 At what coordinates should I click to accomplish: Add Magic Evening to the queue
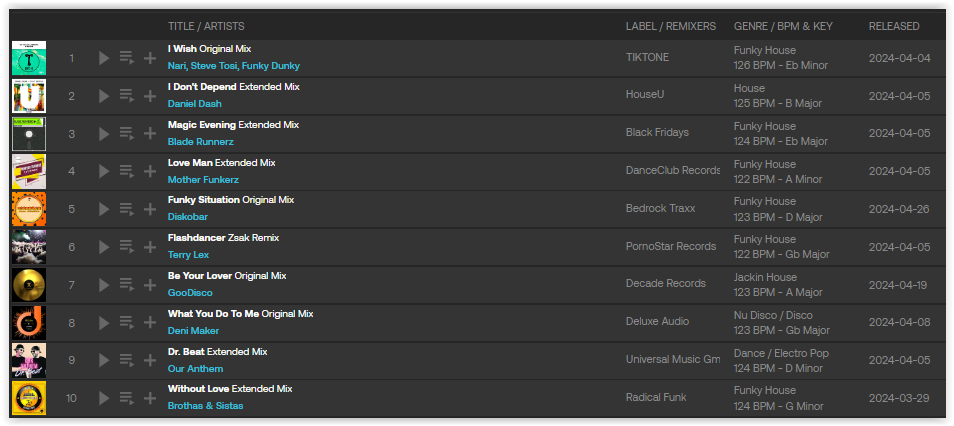pyautogui.click(x=127, y=133)
